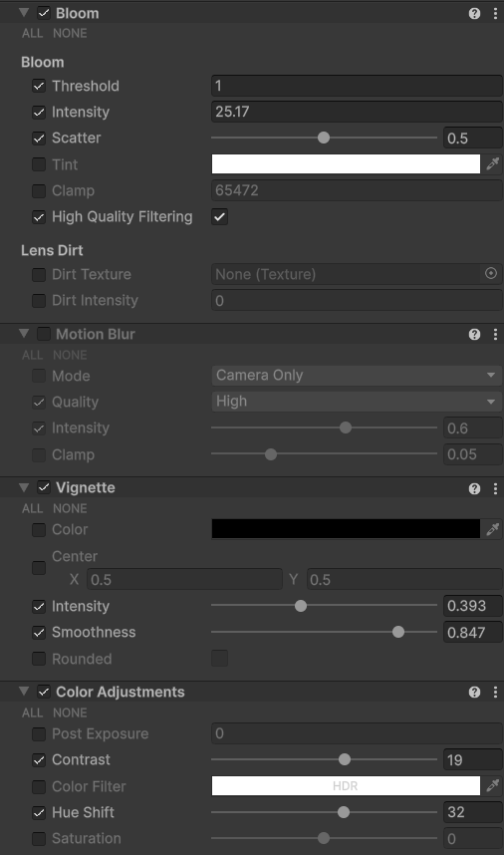The height and width of the screenshot is (855, 504).
Task: Click the Vignette Color eyedropper icon
Action: [493, 529]
